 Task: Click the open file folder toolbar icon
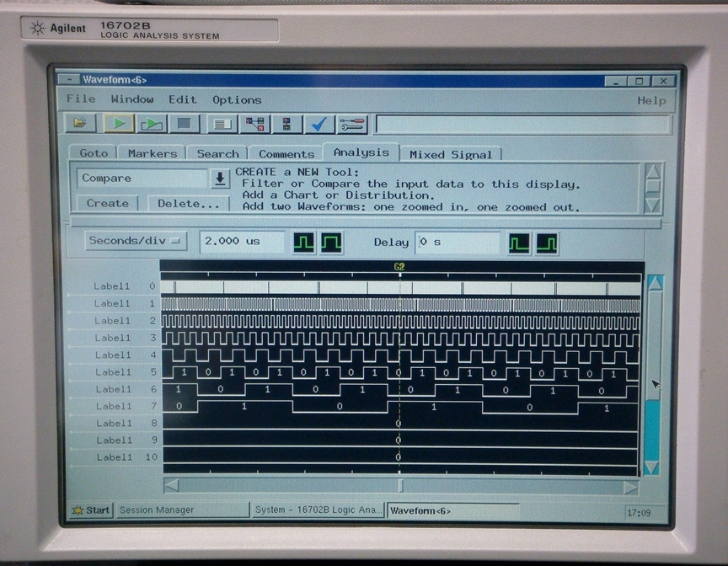tap(80, 123)
